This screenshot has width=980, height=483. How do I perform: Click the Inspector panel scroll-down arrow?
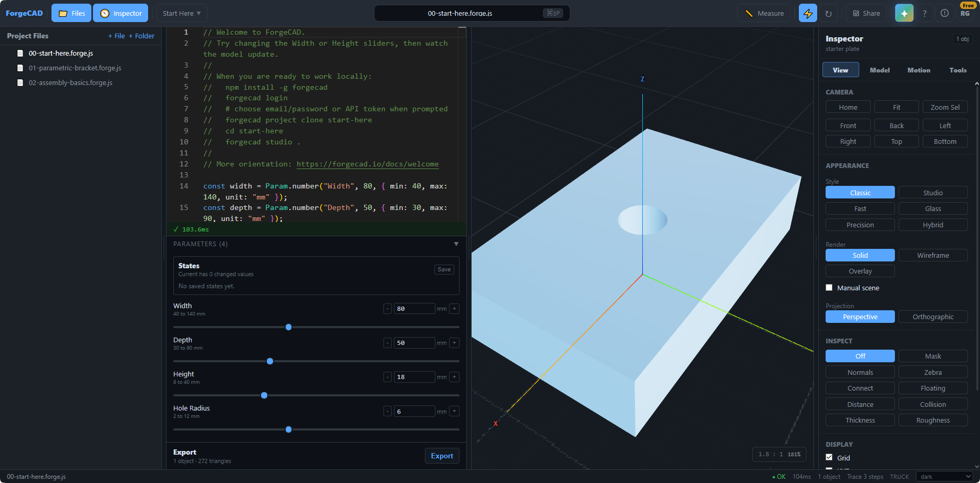coord(977,466)
